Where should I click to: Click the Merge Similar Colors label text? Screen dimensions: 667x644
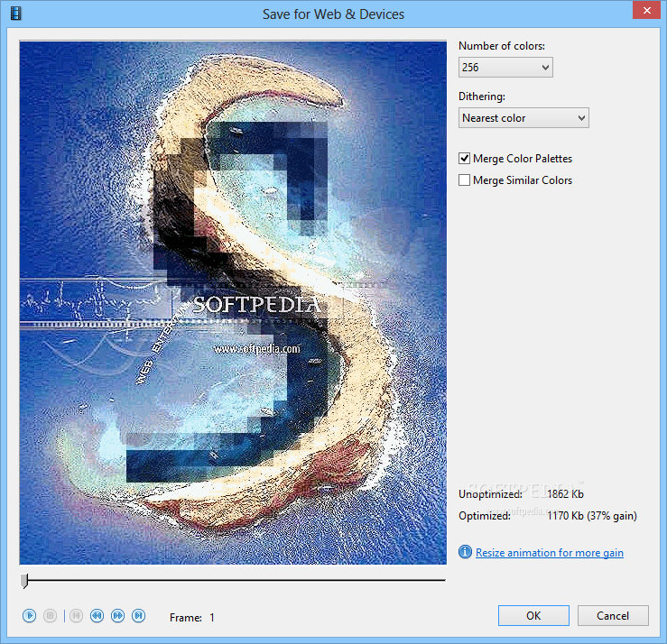[x=523, y=180]
